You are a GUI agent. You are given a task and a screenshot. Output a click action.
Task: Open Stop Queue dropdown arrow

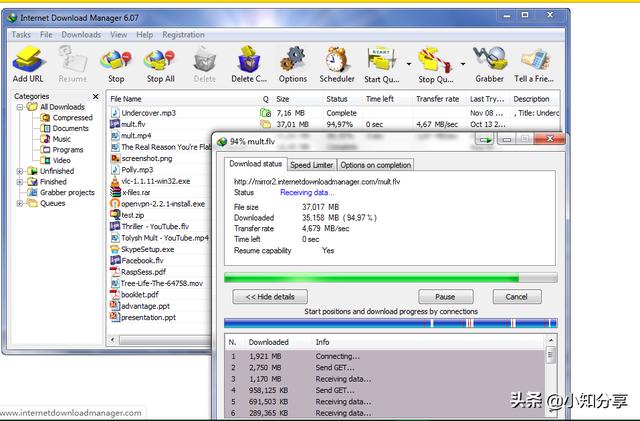(463, 64)
